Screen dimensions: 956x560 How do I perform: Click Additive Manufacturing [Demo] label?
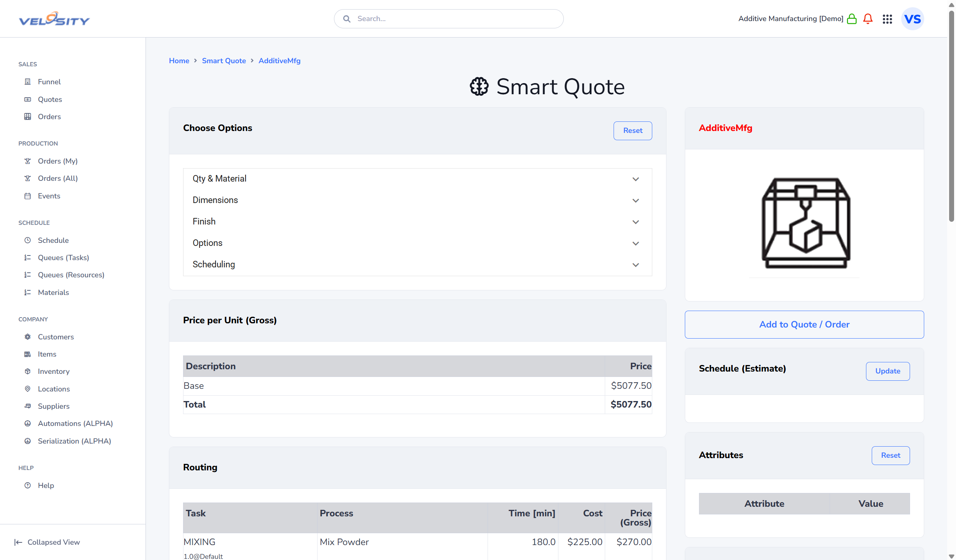[x=791, y=19]
